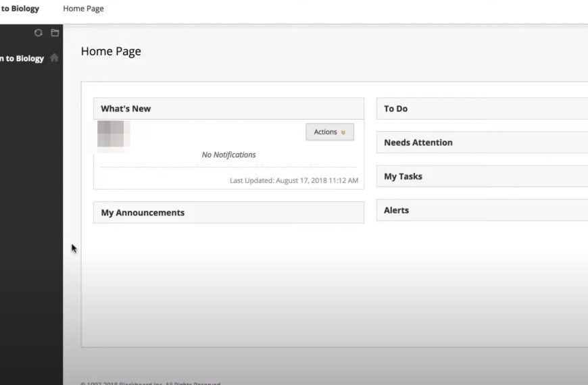
Task: Select the My Tasks module header
Action: pyautogui.click(x=403, y=176)
